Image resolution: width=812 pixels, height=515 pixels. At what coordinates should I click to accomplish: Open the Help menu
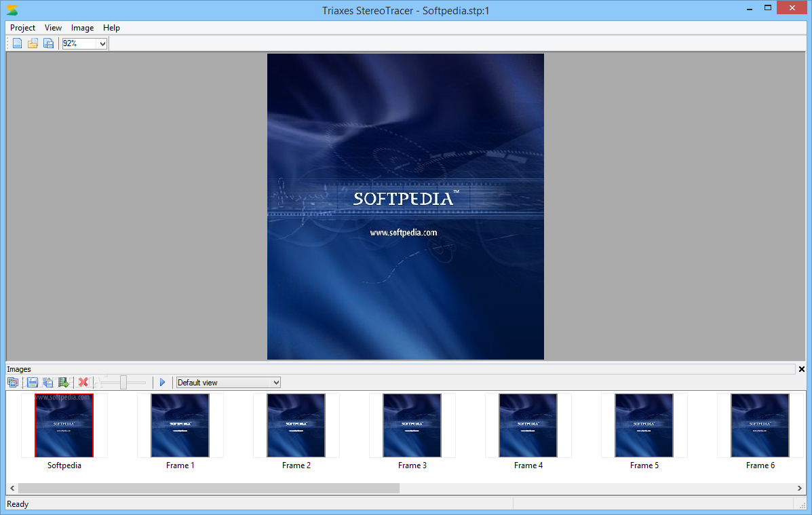click(111, 28)
